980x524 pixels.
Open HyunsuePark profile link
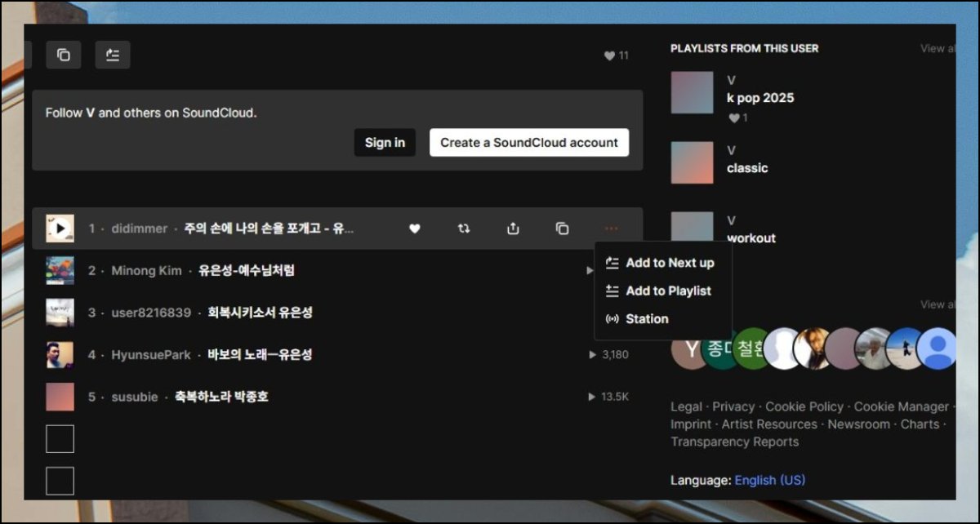pyautogui.click(x=151, y=355)
